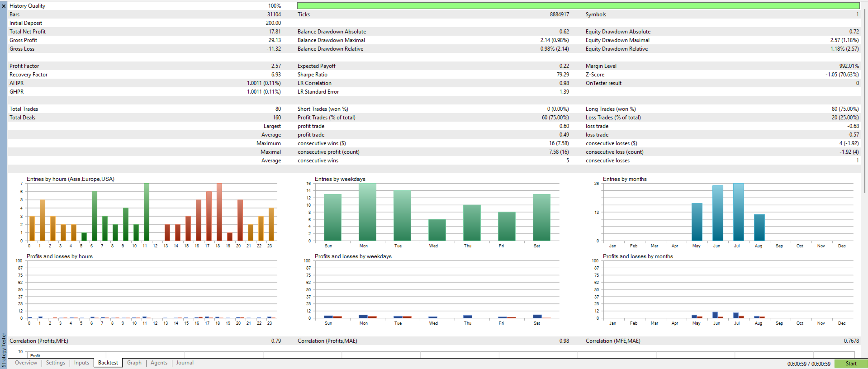868x369 pixels.
Task: Click the Start button
Action: coord(851,364)
